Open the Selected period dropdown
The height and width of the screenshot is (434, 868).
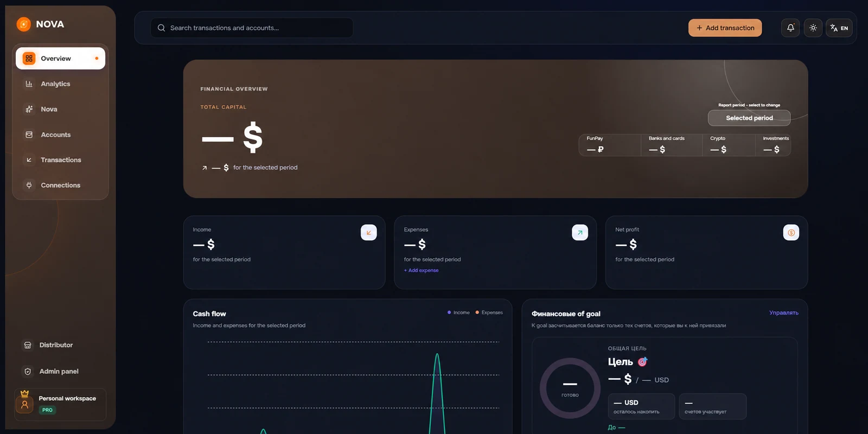click(749, 118)
